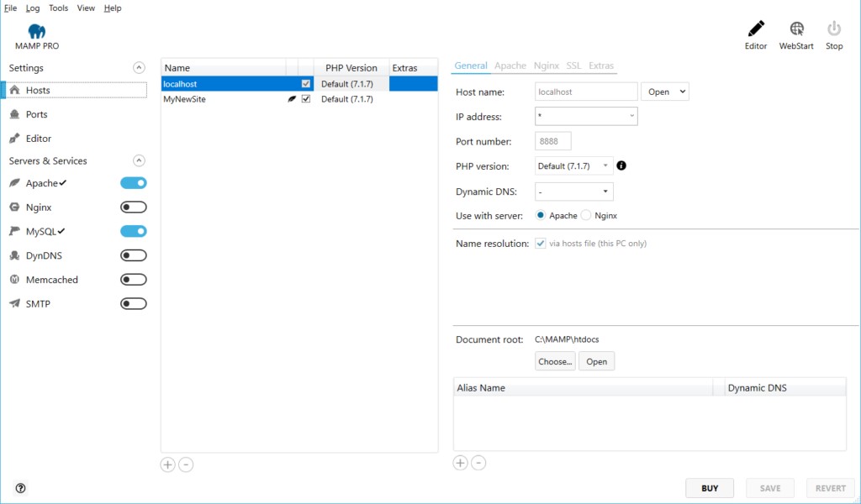Click the Port number input field
This screenshot has height=504, width=861.
tap(553, 141)
